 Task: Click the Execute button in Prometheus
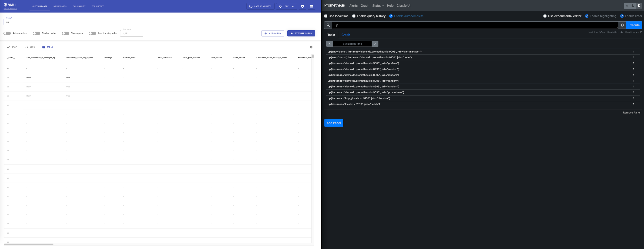click(x=634, y=25)
